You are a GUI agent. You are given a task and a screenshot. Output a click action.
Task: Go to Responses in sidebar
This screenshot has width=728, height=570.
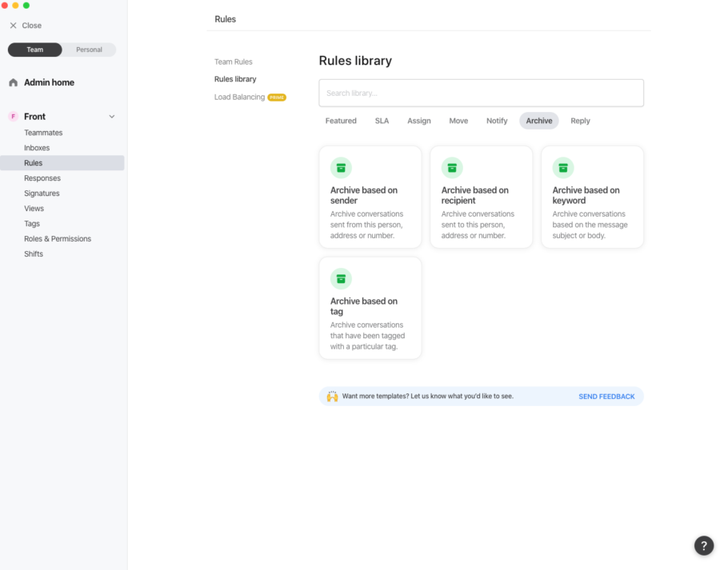pos(42,178)
